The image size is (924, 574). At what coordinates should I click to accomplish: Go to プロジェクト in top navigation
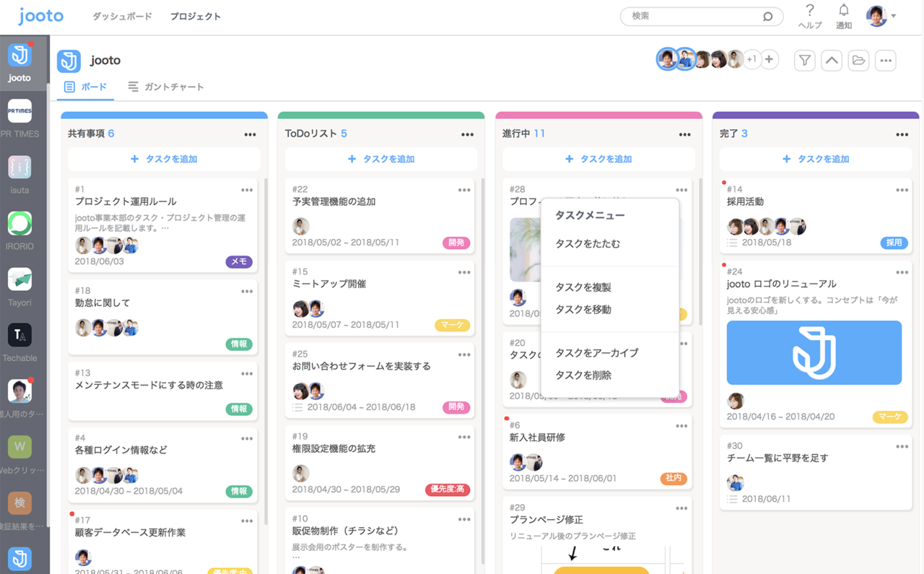pyautogui.click(x=196, y=16)
